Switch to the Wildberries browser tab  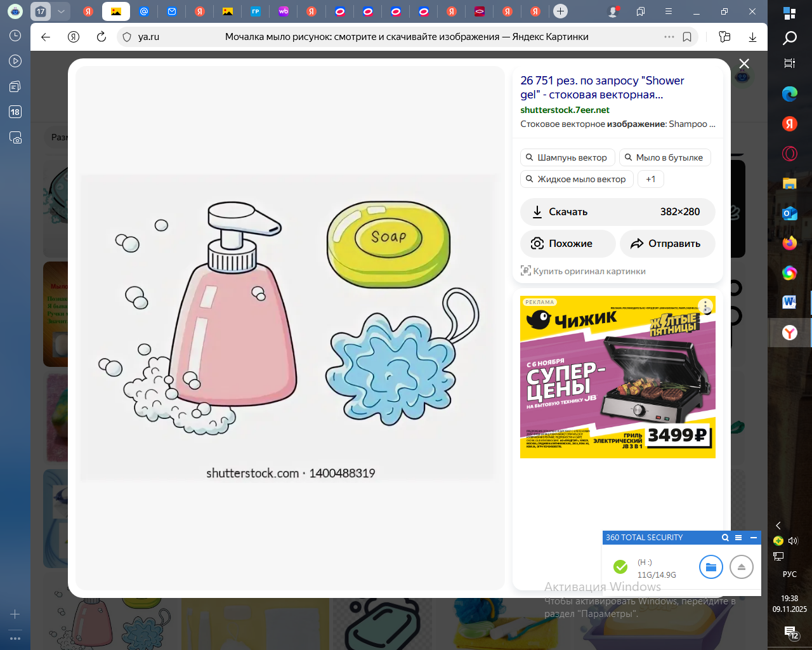(284, 11)
